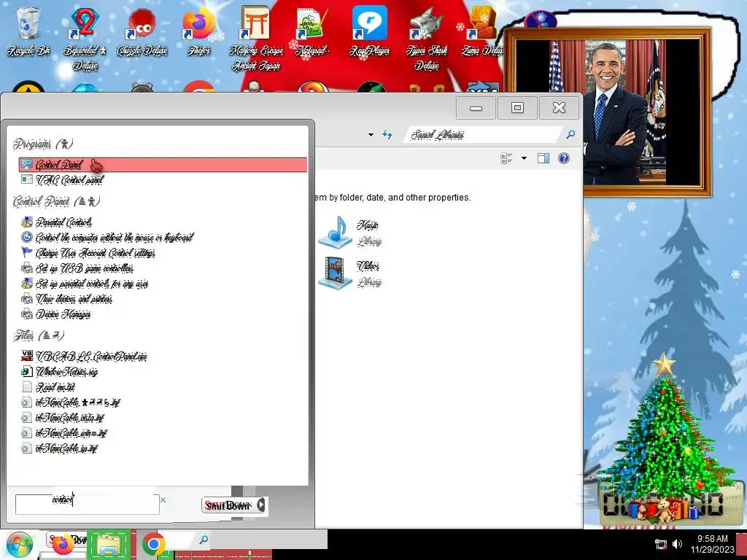Screen dimensions: 747x560
Task: Toggle the Explorer preview pane
Action: [x=543, y=158]
